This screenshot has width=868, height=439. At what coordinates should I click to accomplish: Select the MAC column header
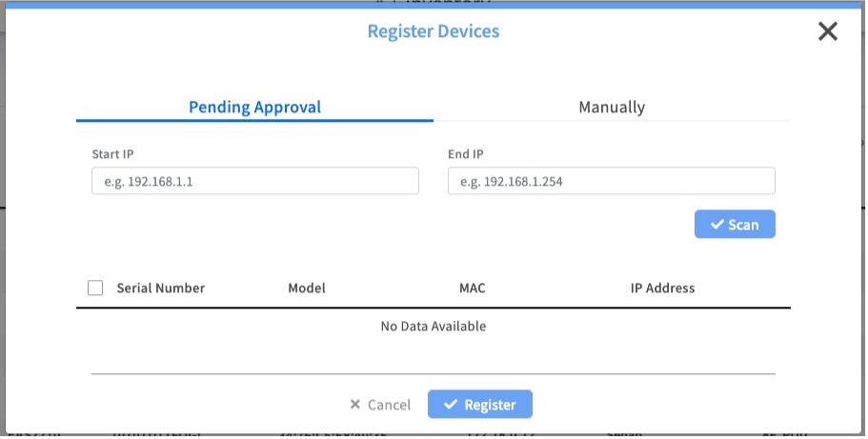tap(473, 288)
